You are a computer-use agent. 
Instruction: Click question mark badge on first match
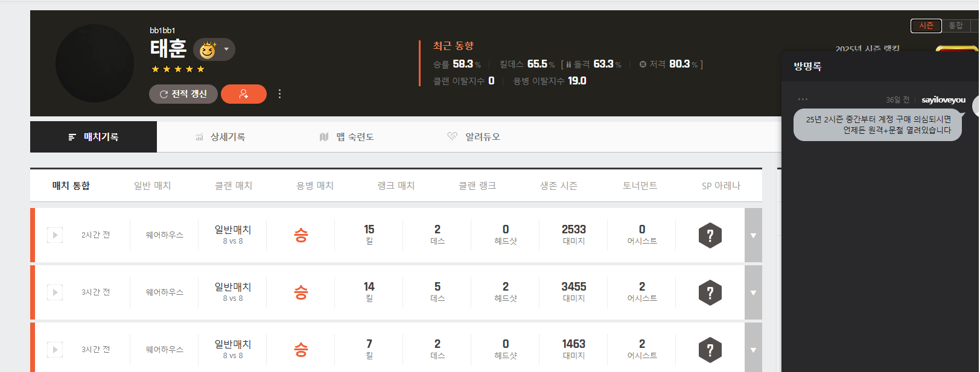click(710, 236)
